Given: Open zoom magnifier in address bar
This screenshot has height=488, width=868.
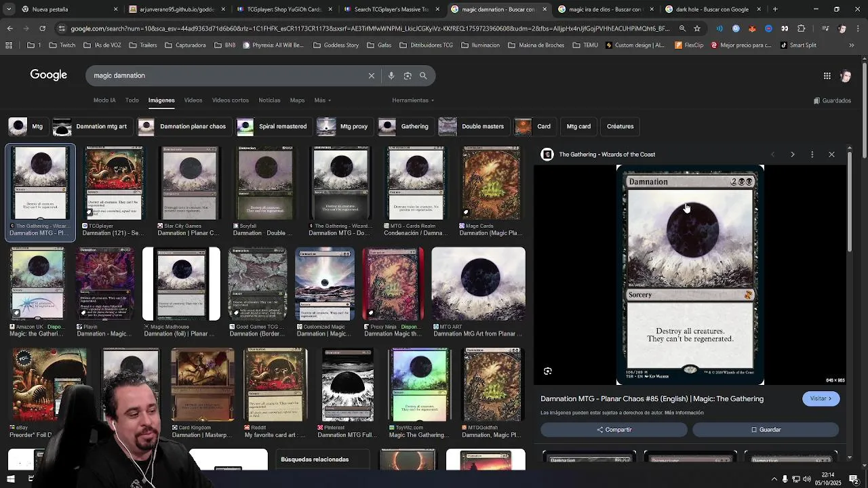Looking at the screenshot, I should [x=682, y=28].
